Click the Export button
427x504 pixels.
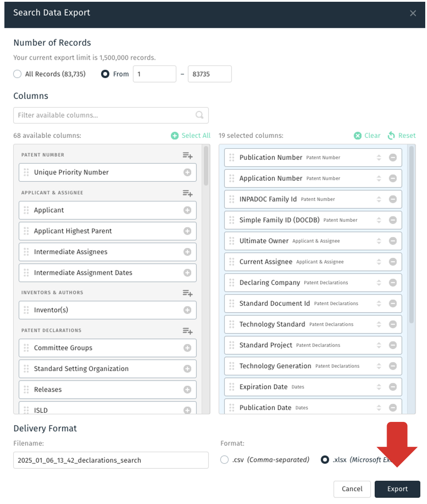coord(398,489)
